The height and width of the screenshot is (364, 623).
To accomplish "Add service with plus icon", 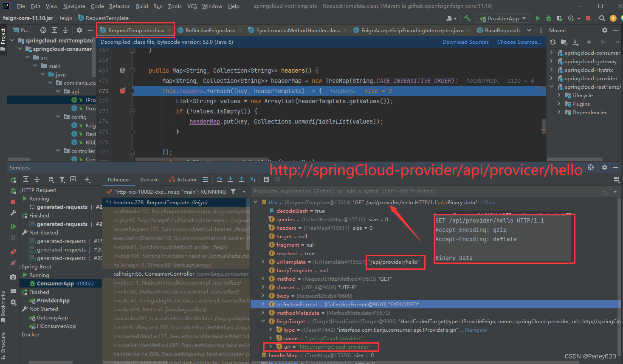I will 87,180.
